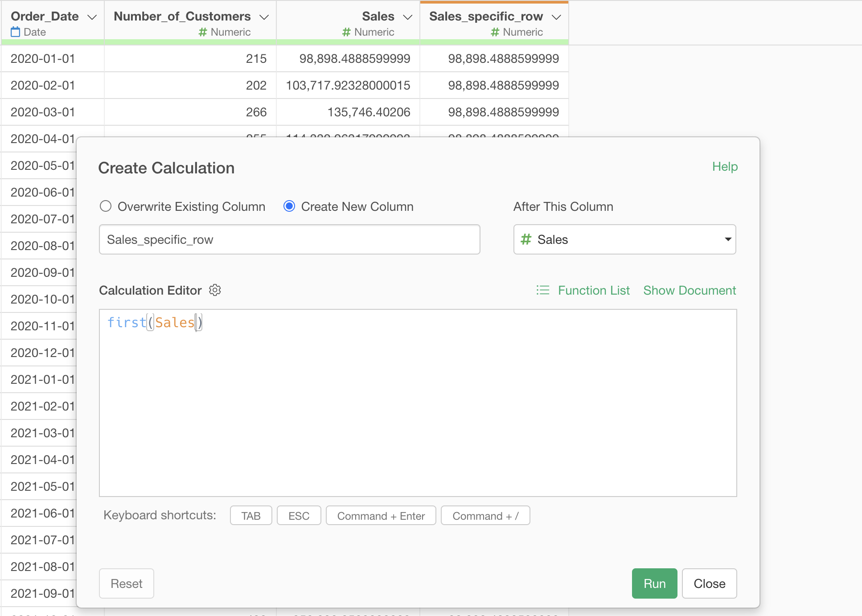The width and height of the screenshot is (862, 616).
Task: Run the calculation
Action: point(654,583)
